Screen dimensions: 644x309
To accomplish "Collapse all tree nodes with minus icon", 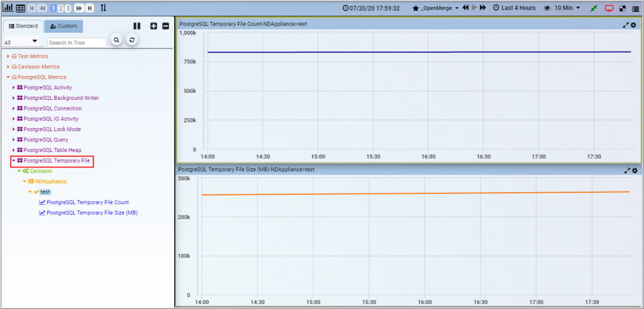I will pyautogui.click(x=165, y=26).
